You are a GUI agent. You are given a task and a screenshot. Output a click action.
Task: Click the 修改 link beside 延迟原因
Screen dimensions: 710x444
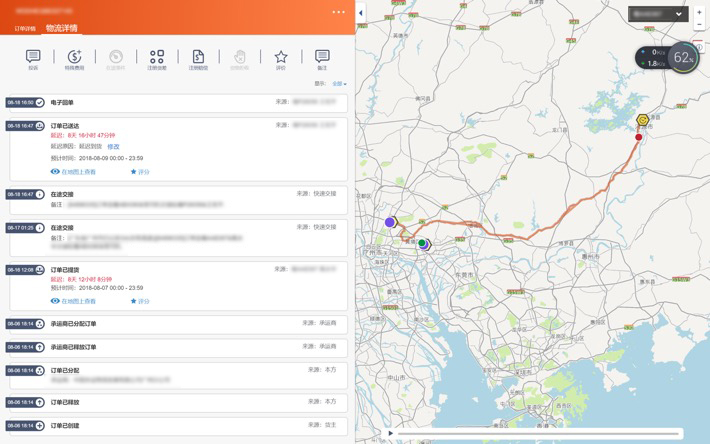(x=113, y=147)
